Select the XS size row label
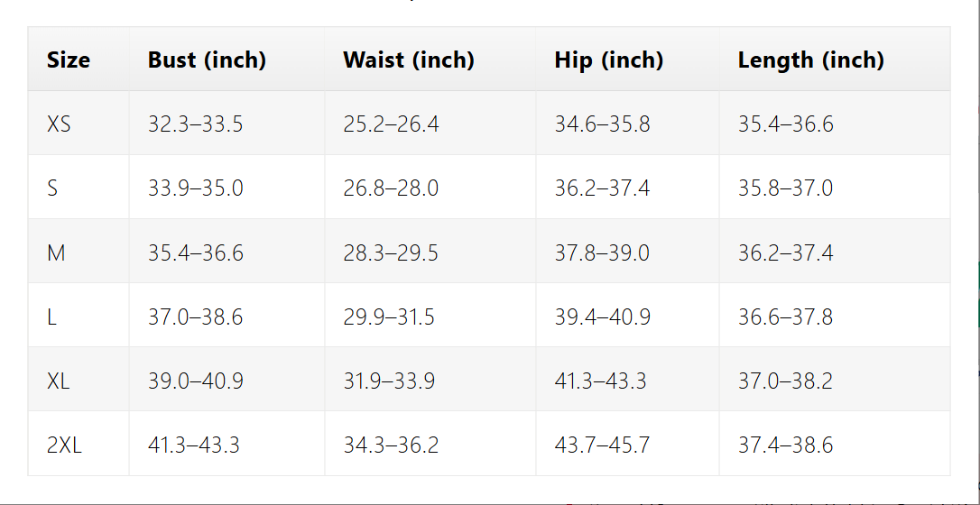Screen dimensions: 980x505 (x=59, y=124)
